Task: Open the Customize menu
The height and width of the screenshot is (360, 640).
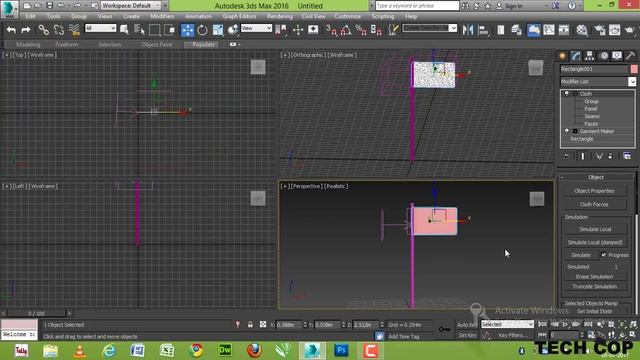Action: coord(347,16)
